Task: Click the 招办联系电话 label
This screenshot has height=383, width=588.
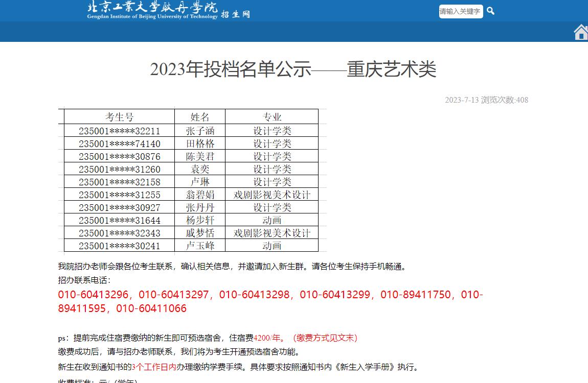Action: (84, 280)
